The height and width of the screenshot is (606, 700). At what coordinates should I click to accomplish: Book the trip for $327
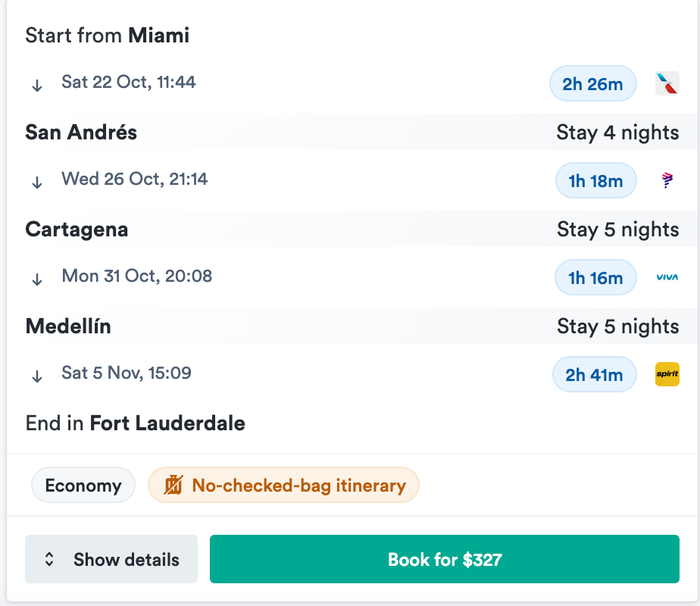(x=444, y=560)
